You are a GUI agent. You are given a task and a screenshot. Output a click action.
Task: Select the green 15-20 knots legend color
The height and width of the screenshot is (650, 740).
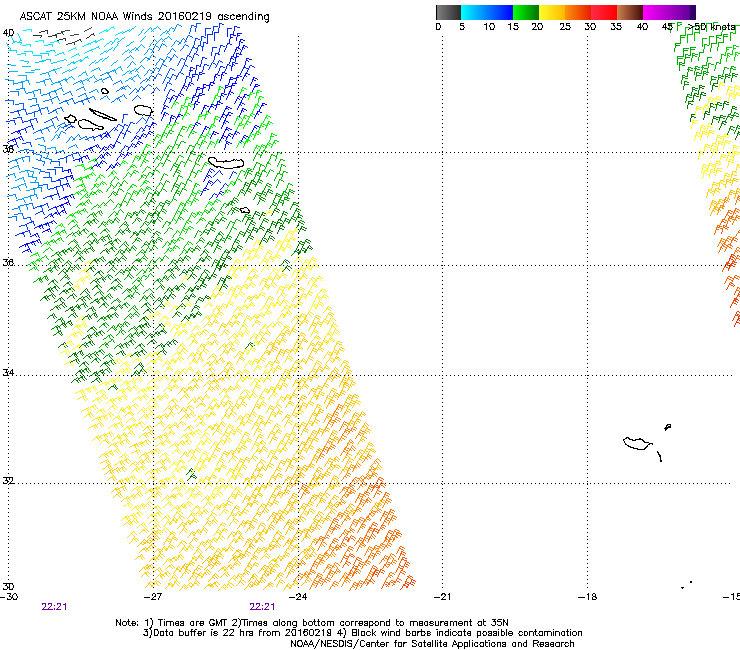(x=526, y=12)
